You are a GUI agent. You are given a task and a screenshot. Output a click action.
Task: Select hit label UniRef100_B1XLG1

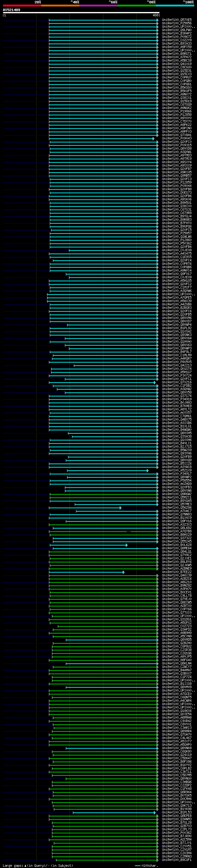177,426
